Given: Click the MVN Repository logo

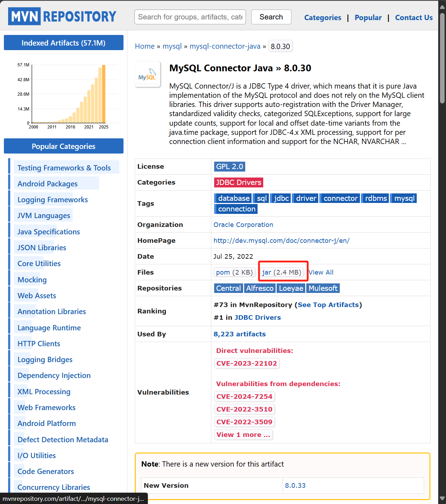Looking at the screenshot, I should pos(62,16).
